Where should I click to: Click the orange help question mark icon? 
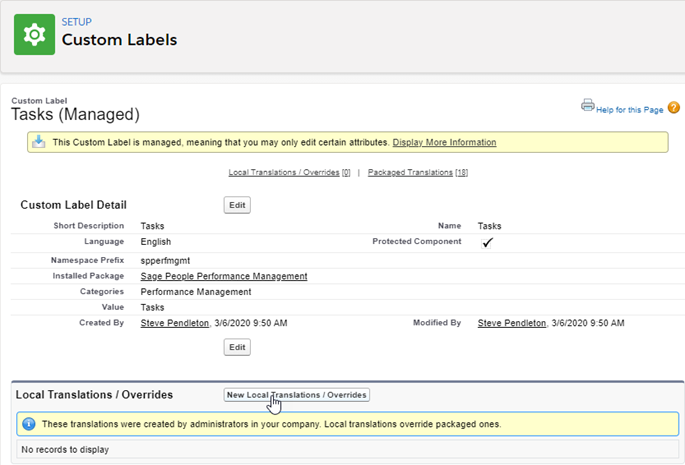[673, 108]
